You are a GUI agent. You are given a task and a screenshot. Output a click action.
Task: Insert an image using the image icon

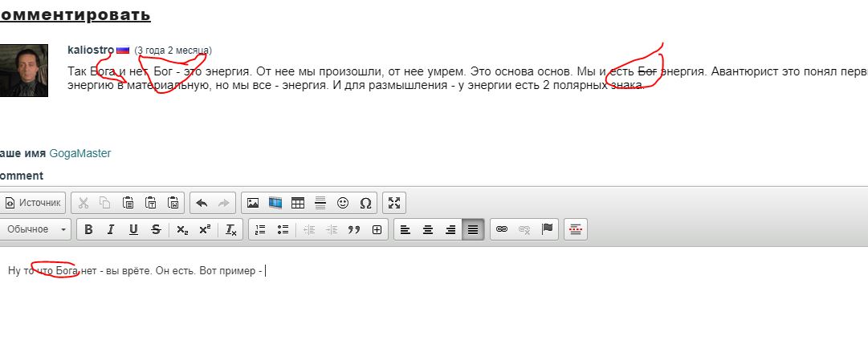253,203
